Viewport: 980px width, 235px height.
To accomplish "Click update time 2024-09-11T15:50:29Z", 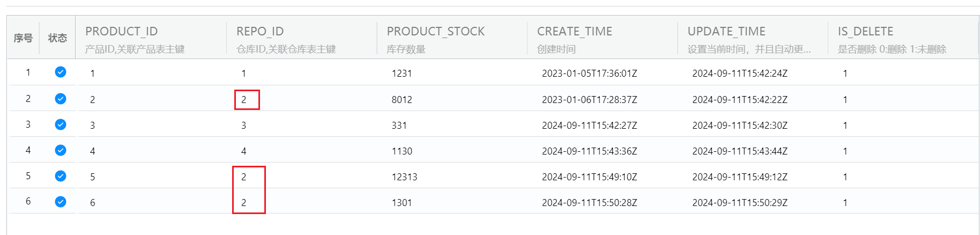I will 740,203.
